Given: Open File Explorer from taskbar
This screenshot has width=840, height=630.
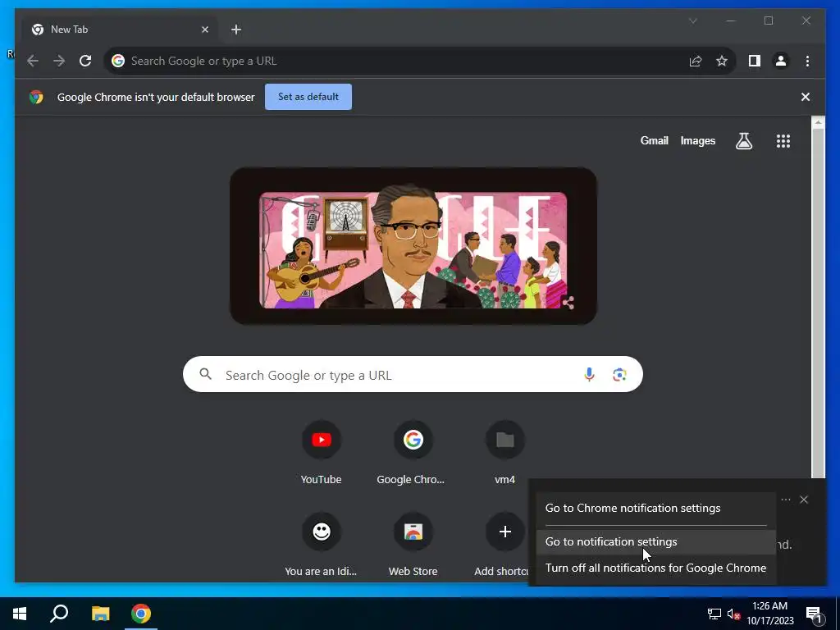Looking at the screenshot, I should 100,614.
